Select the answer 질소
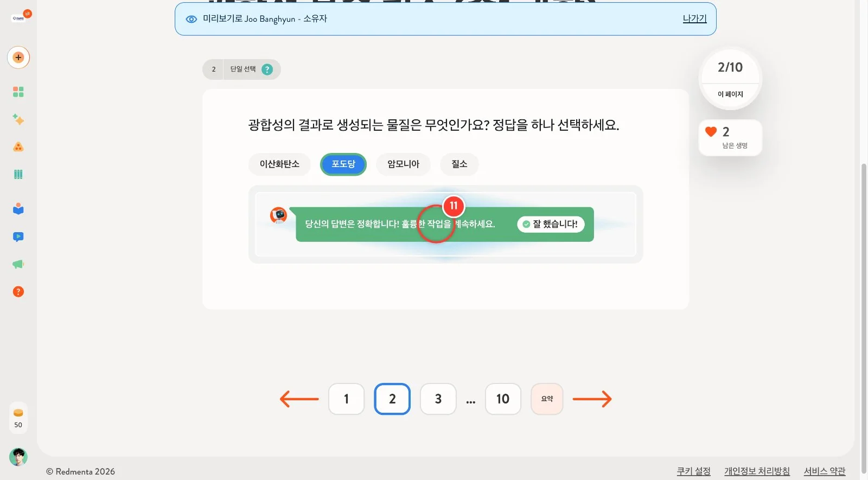Image resolution: width=868 pixels, height=480 pixels. point(459,164)
